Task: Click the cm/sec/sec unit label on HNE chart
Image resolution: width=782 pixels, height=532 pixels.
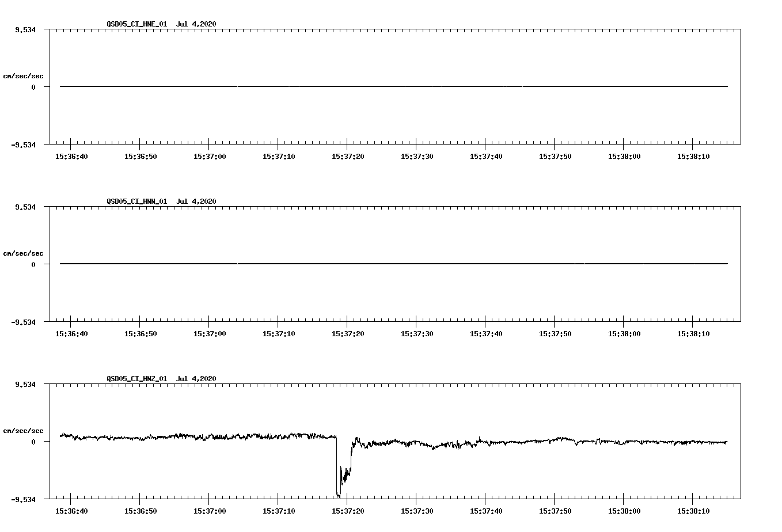Action: pos(23,77)
